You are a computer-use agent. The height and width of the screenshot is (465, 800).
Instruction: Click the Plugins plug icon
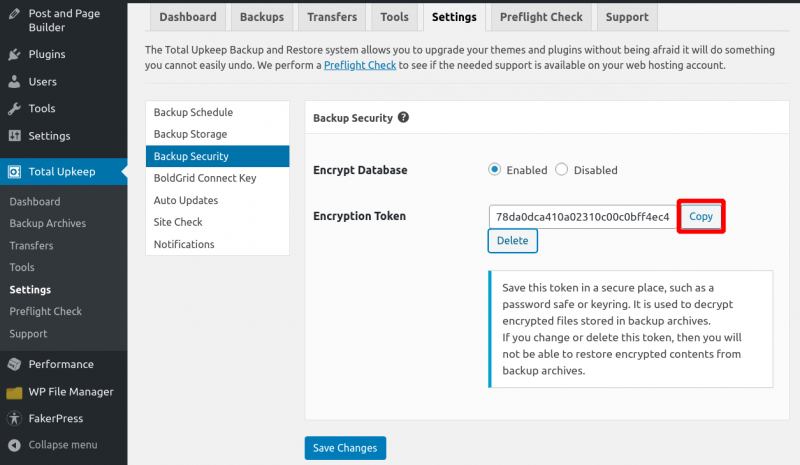14,54
